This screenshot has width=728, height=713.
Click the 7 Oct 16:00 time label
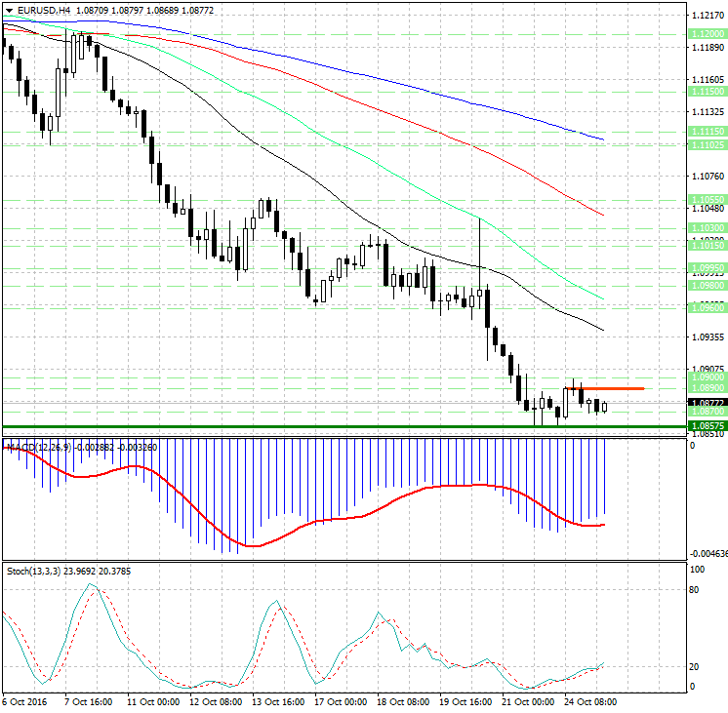(88, 701)
